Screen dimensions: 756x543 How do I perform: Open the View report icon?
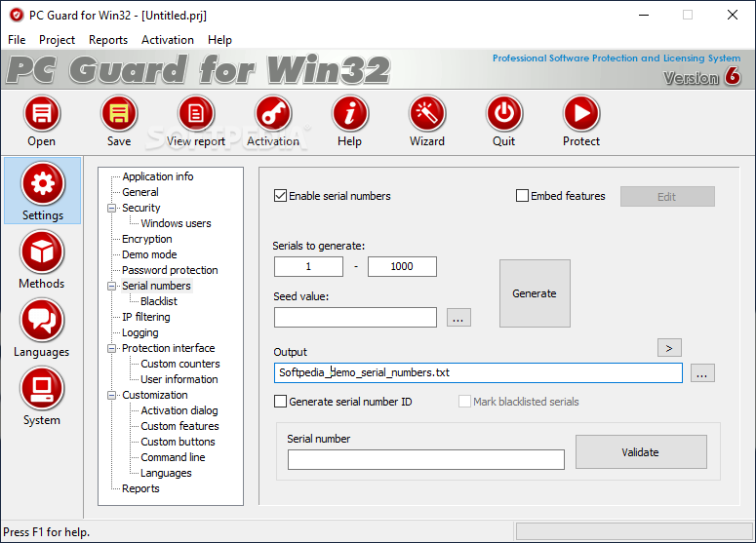click(x=196, y=114)
